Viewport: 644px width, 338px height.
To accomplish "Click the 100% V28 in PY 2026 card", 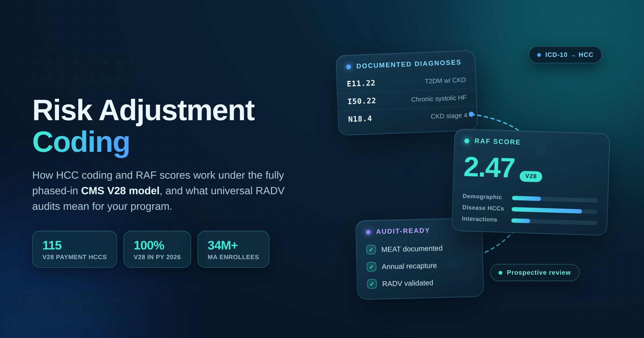I will pos(157,249).
